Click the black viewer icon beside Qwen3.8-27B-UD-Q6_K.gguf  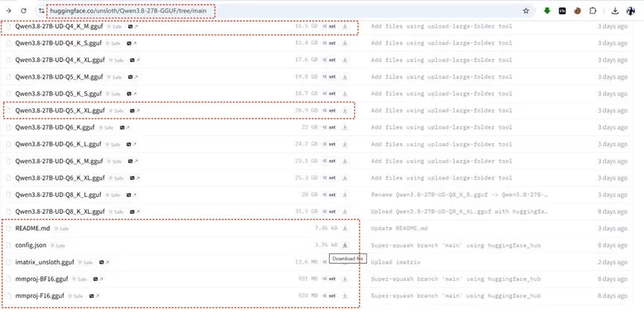coord(124,127)
